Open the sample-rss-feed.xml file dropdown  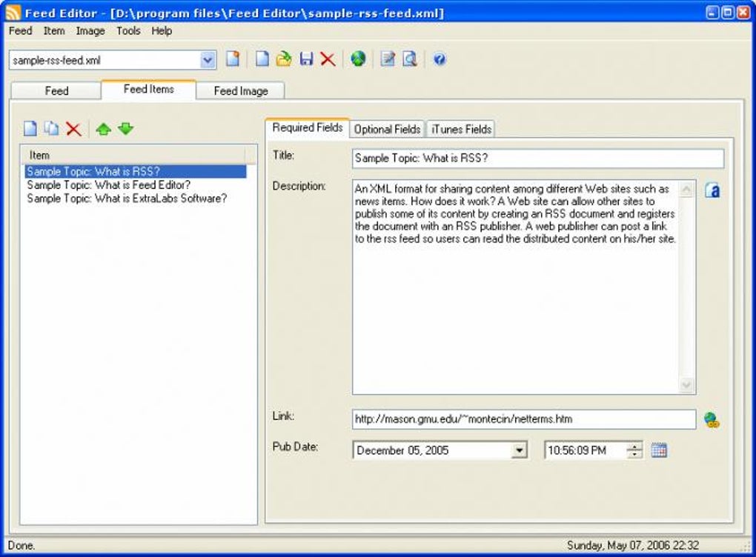click(x=208, y=60)
